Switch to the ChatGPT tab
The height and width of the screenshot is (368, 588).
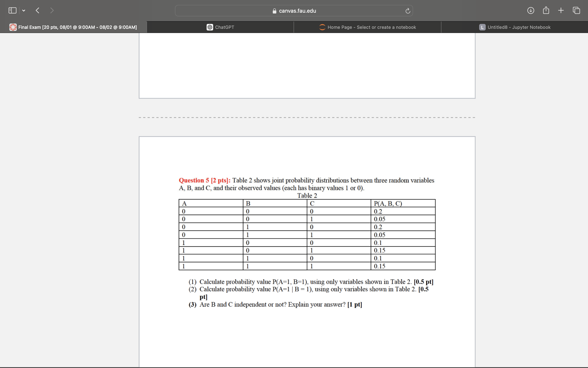tap(220, 27)
